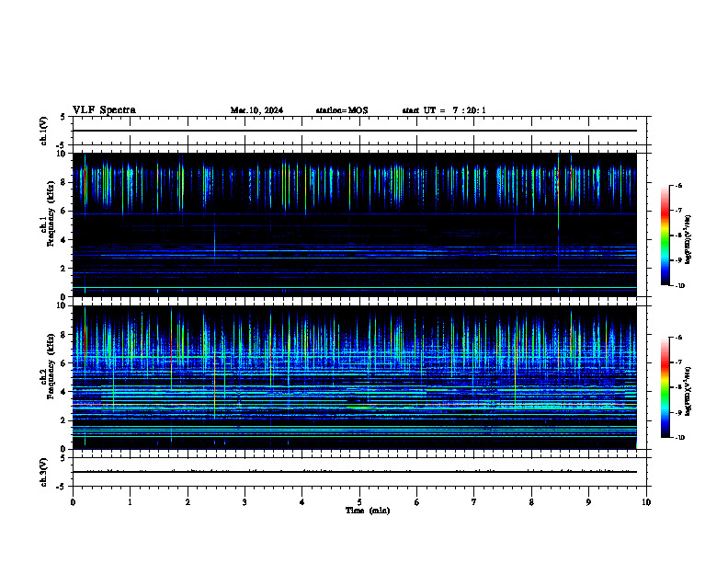Select the "start UT = 7:20:1" text
Viewport: 728px width, 563px height.
[x=444, y=110]
